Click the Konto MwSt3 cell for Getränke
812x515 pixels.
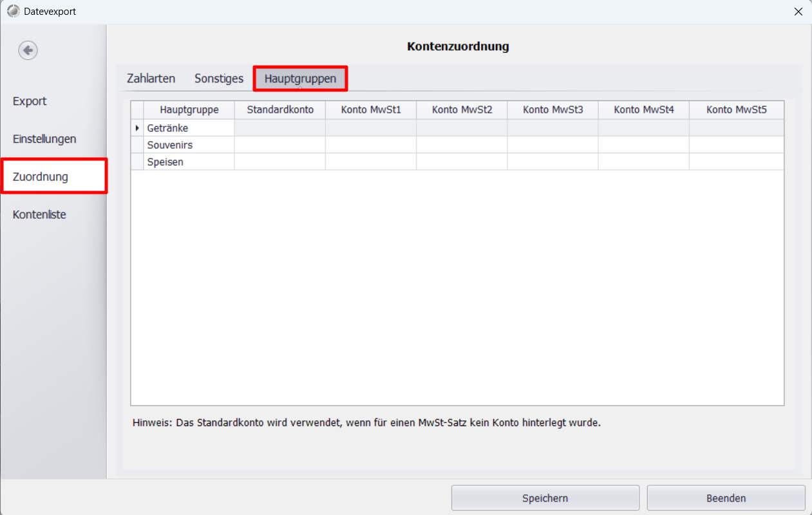pyautogui.click(x=552, y=128)
